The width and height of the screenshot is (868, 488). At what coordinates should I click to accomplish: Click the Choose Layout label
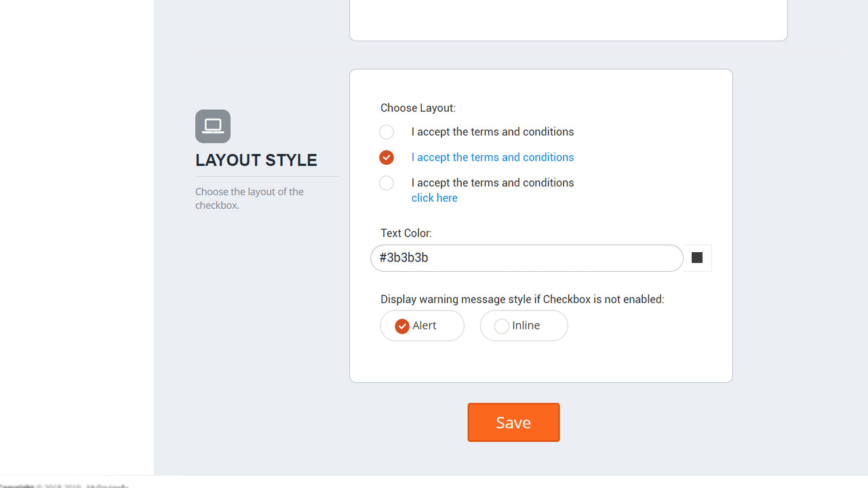pos(418,108)
